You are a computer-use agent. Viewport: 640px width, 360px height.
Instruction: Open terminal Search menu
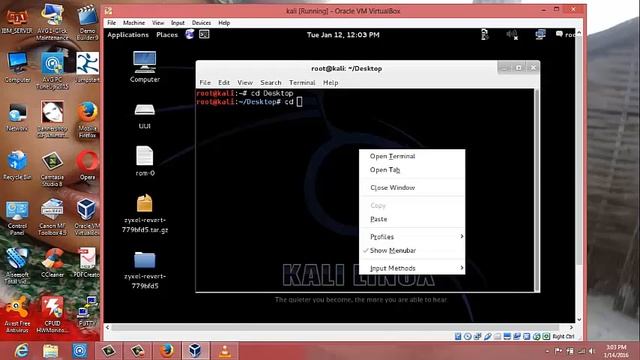click(271, 82)
